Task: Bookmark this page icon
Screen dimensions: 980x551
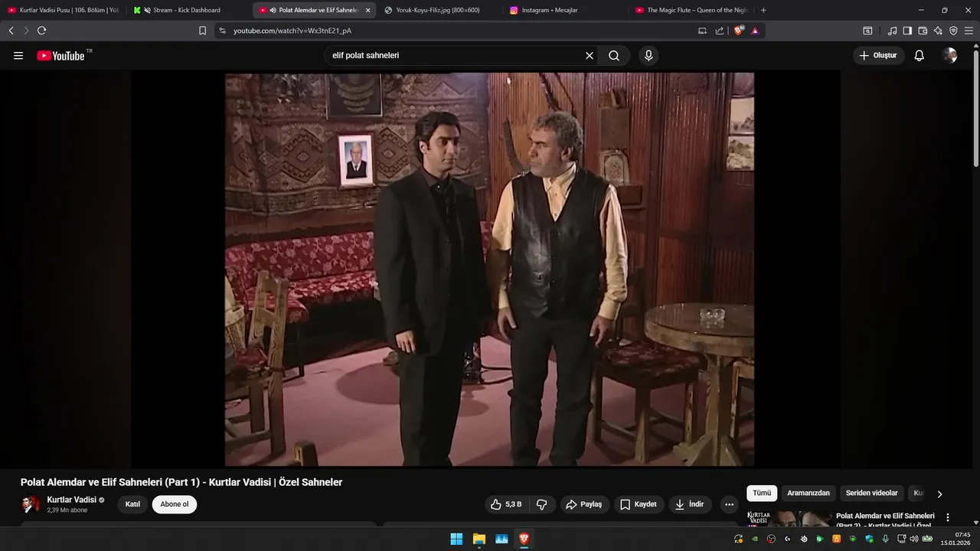Action: click(202, 31)
